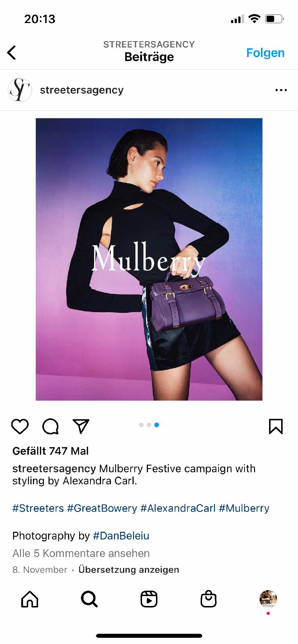Open the streetersagency profile picture
The height and width of the screenshot is (644, 298).
coord(20,90)
